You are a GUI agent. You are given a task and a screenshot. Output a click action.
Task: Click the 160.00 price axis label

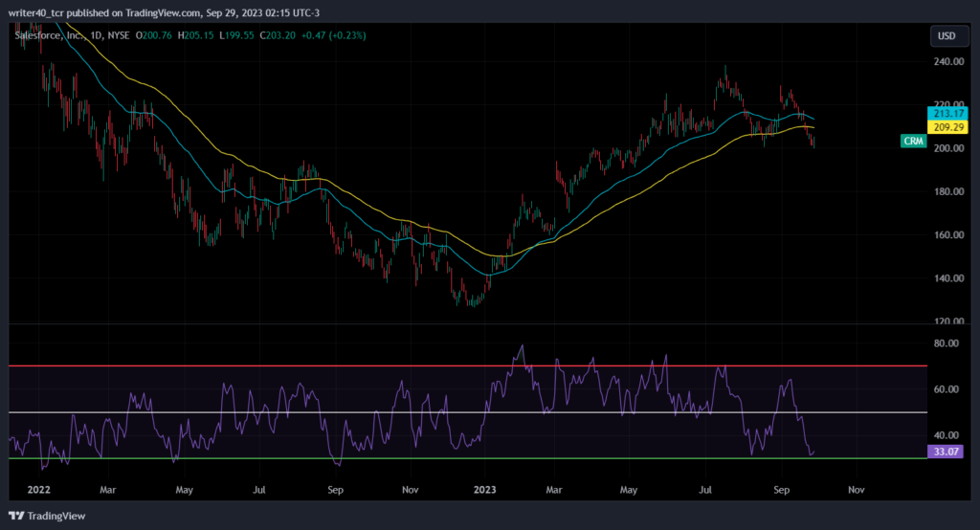948,235
